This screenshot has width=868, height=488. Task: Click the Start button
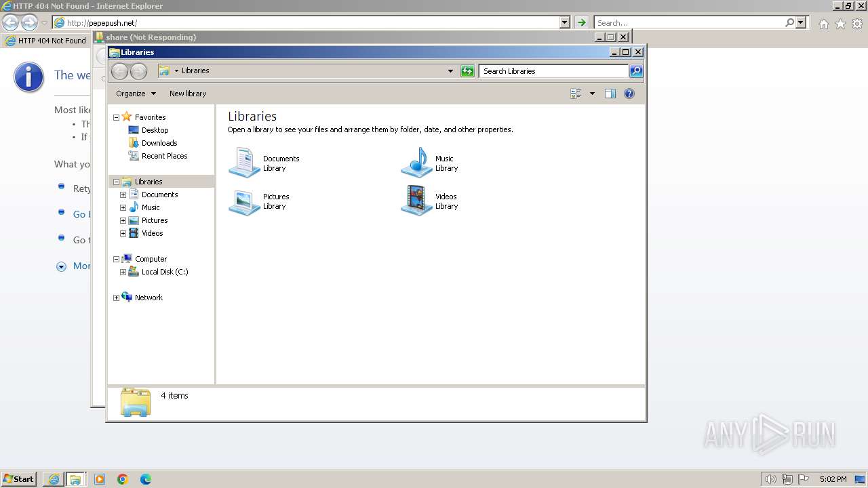pos(19,479)
